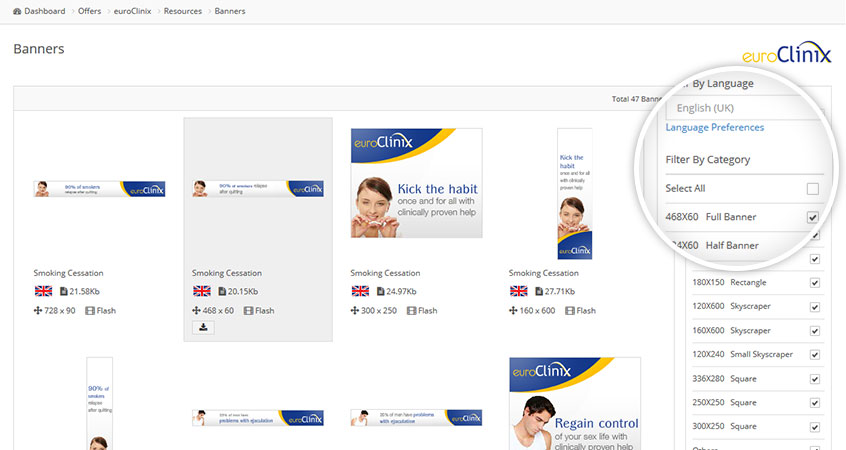Screen dimensions: 846x450
Task: Click the dimensions icon beside 728 x 90
Action: click(38, 311)
